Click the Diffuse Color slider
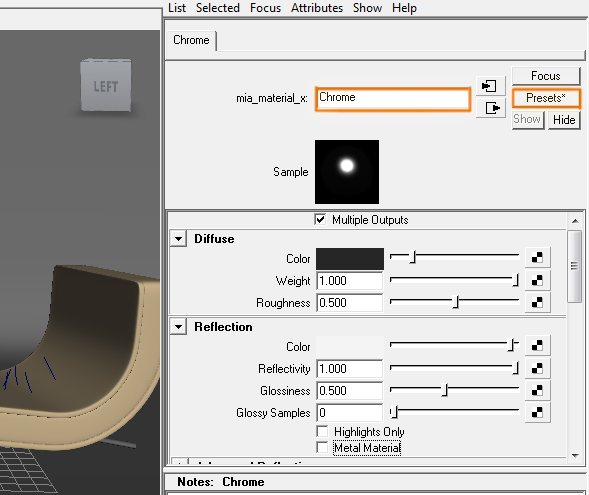 tap(455, 257)
